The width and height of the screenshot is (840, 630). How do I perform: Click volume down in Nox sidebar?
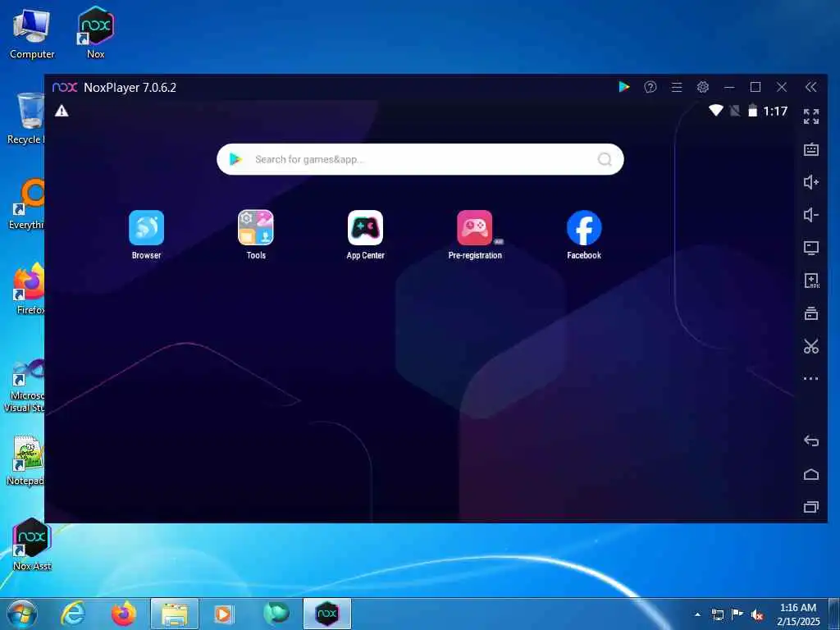coord(811,215)
